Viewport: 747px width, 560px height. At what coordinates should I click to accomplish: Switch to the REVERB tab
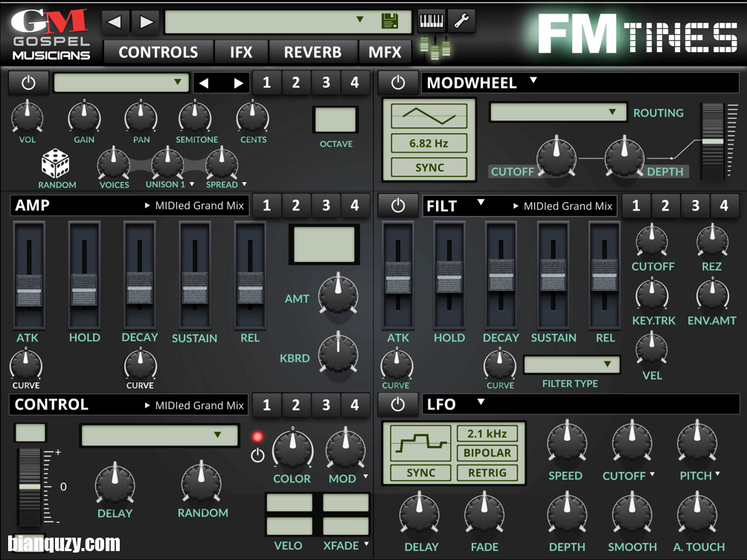tap(312, 52)
